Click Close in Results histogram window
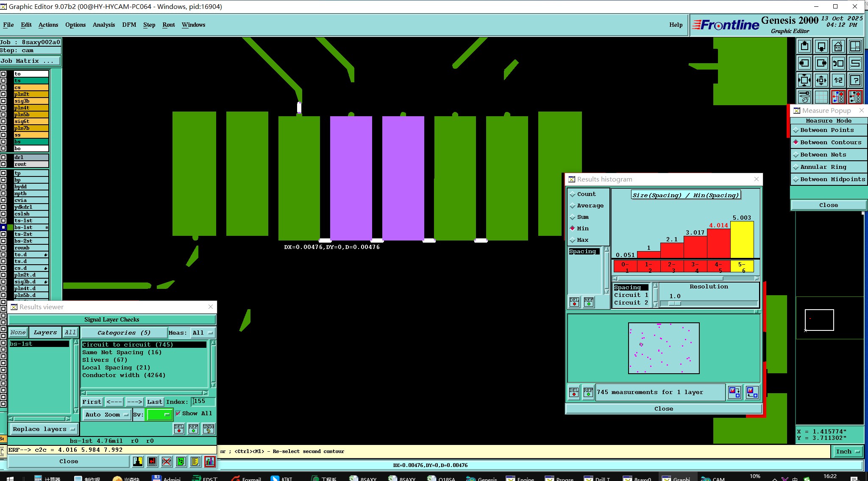 [663, 409]
